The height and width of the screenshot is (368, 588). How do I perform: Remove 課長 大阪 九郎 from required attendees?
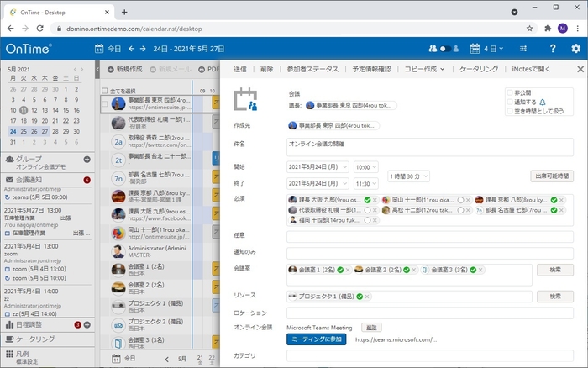point(375,200)
